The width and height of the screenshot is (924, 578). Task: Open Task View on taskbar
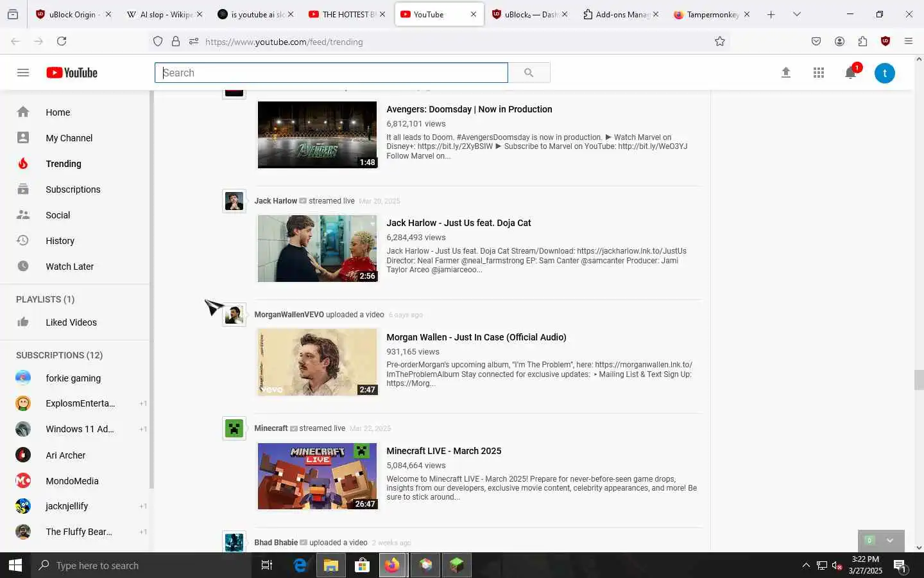click(x=267, y=565)
